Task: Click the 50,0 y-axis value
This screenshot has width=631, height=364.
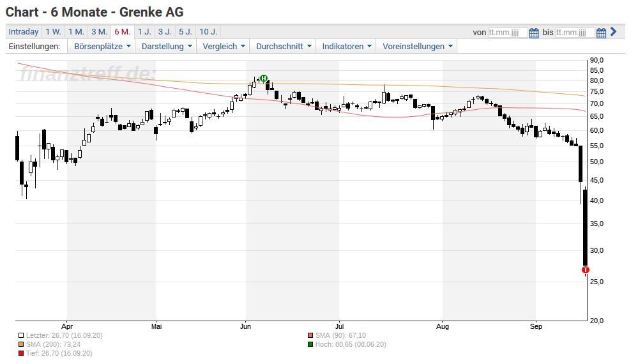Action: [x=597, y=162]
